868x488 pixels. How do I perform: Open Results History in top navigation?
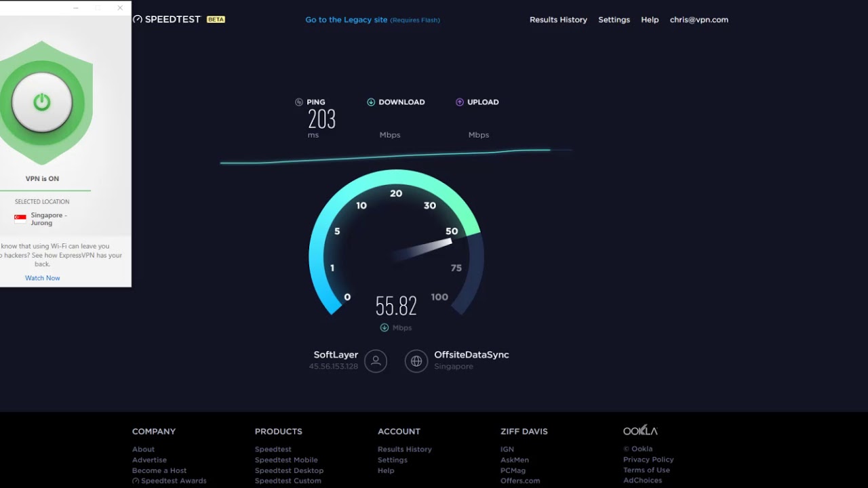[558, 20]
